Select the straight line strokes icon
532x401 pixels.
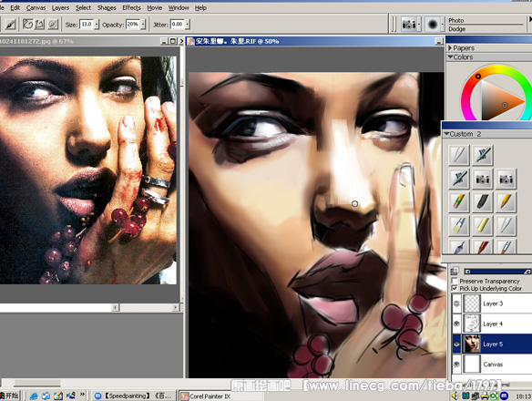[40, 25]
